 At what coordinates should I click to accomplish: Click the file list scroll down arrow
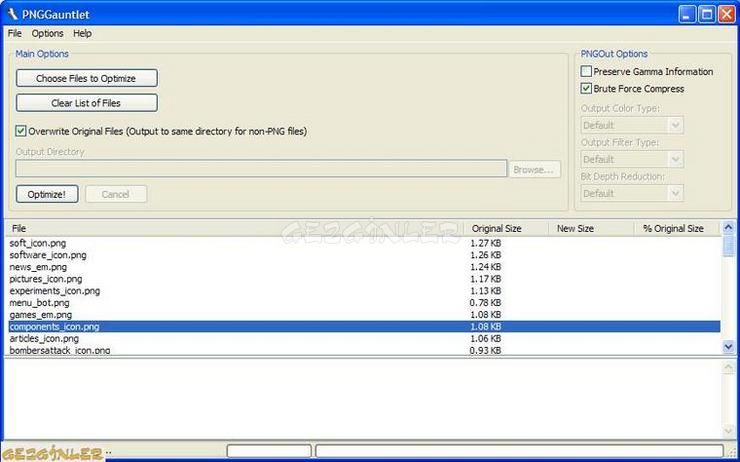729,347
